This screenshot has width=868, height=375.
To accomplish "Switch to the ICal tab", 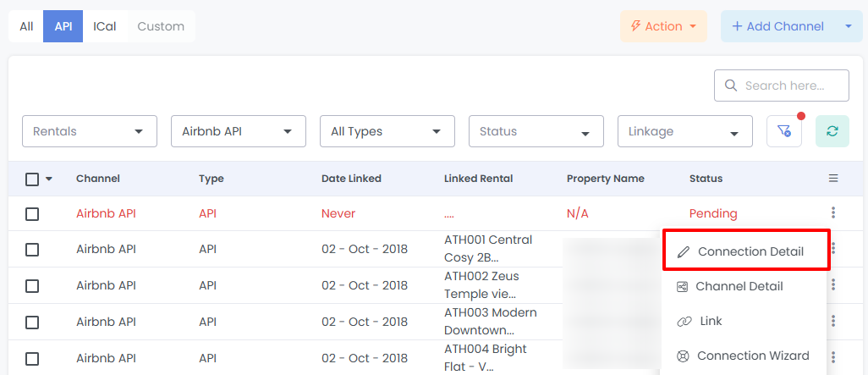I will tap(105, 26).
